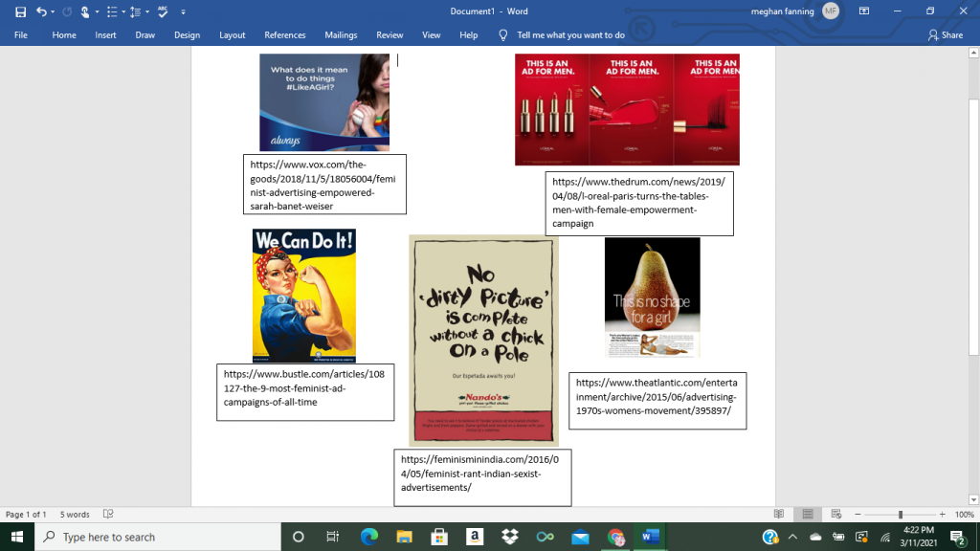Screen dimensions: 980x551
Task: Switch to the References tab
Action: [284, 35]
